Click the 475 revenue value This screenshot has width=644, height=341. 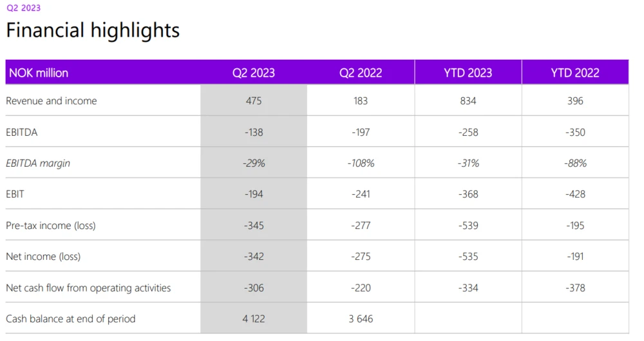(x=254, y=101)
